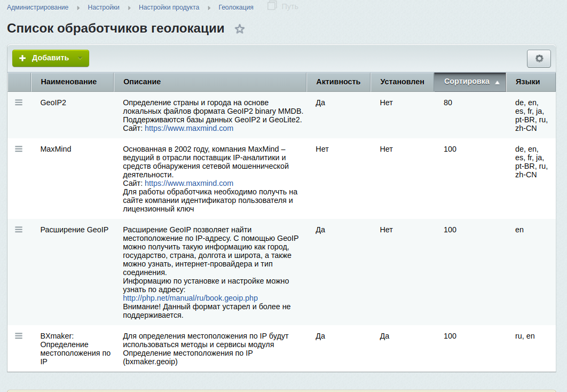567x392 pixels.
Task: Open the GeoIP2 row actions menu
Action: (19, 103)
